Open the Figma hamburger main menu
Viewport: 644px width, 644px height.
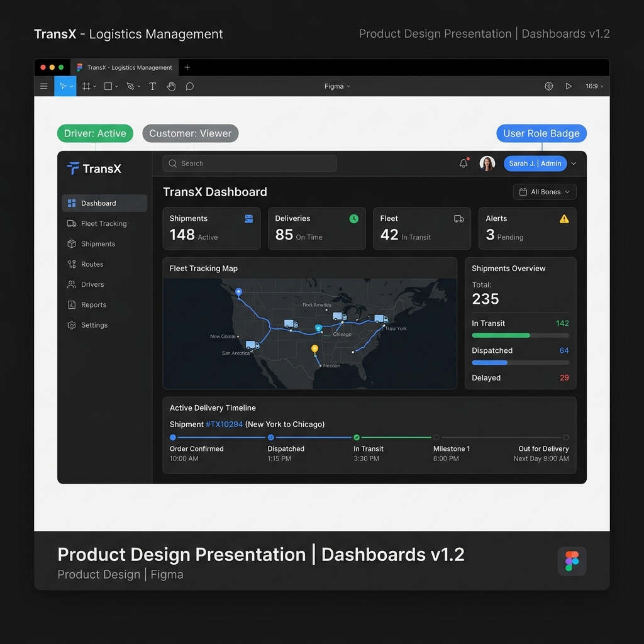pyautogui.click(x=44, y=86)
